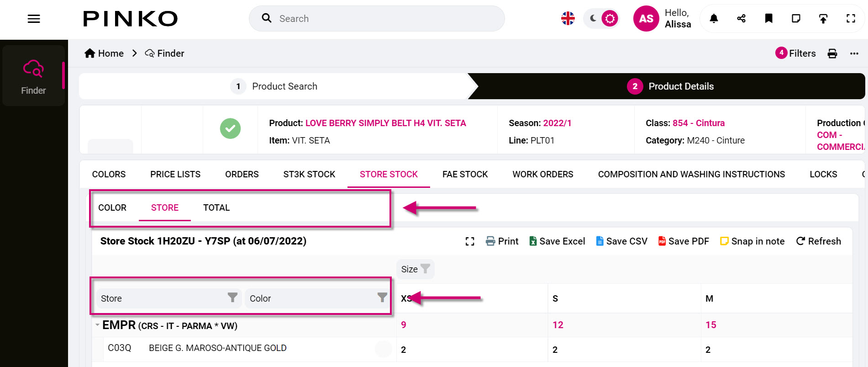This screenshot has height=367, width=868.
Task: Open the Store column filter
Action: click(232, 298)
